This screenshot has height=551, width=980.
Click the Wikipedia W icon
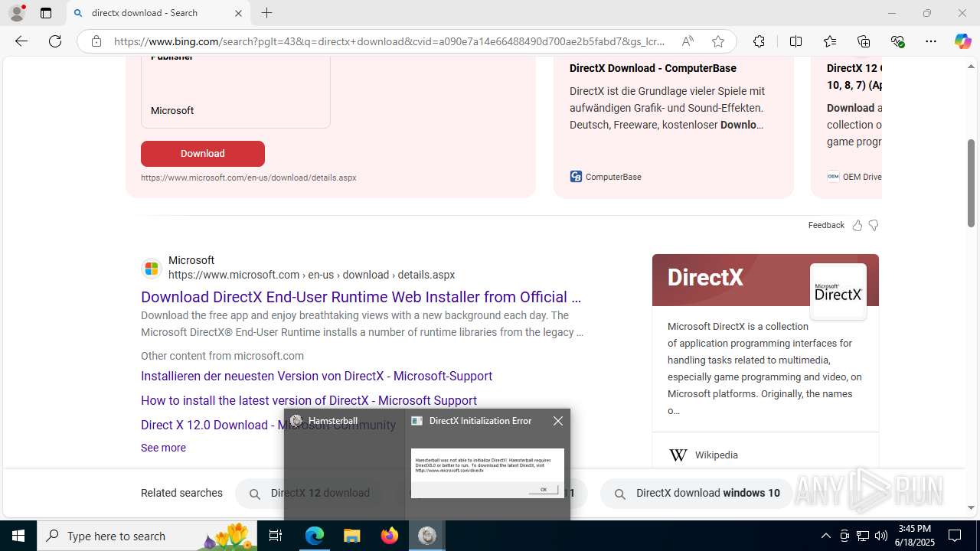(x=678, y=455)
